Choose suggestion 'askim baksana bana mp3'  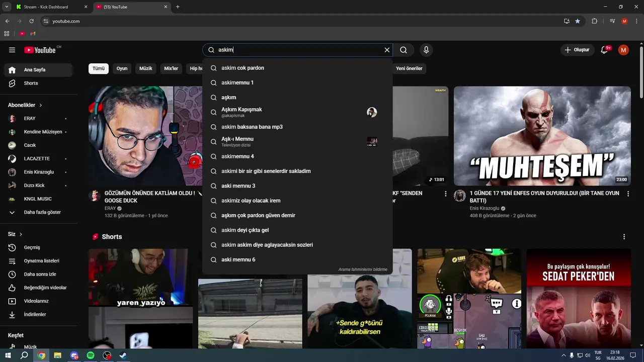click(297, 127)
